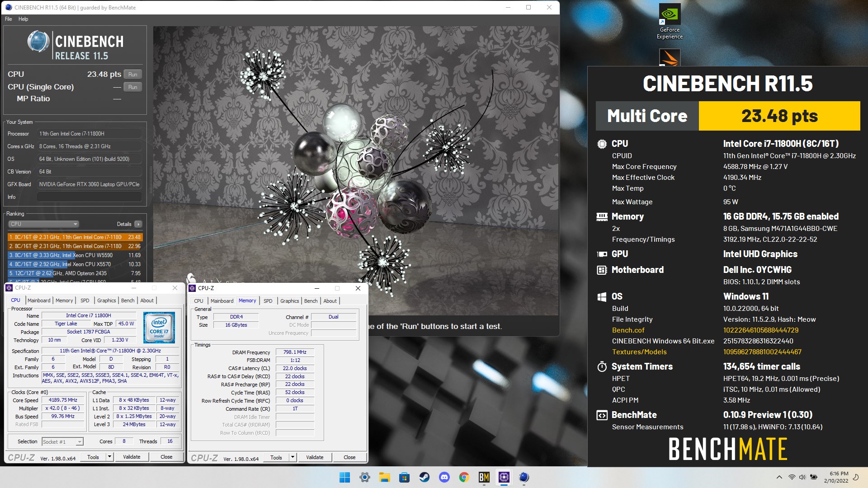
Task: Click the Threads value 16 field
Action: [x=170, y=441]
